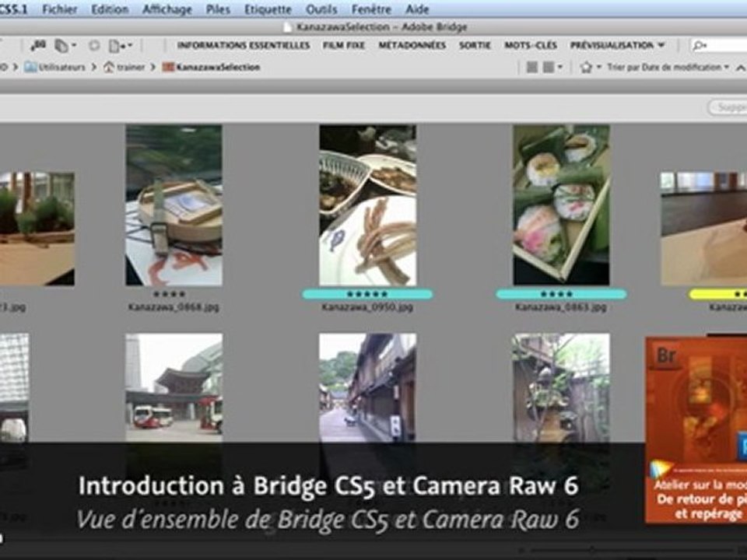Open the Fichier menu

point(60,9)
